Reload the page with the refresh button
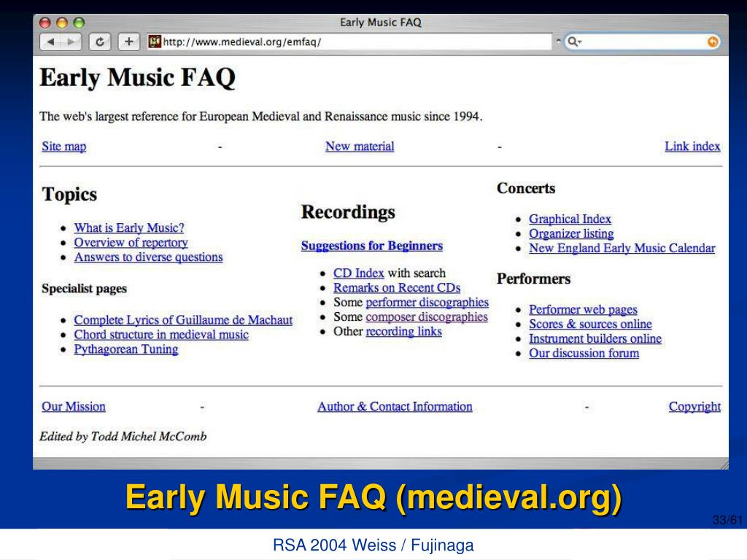 (x=100, y=42)
